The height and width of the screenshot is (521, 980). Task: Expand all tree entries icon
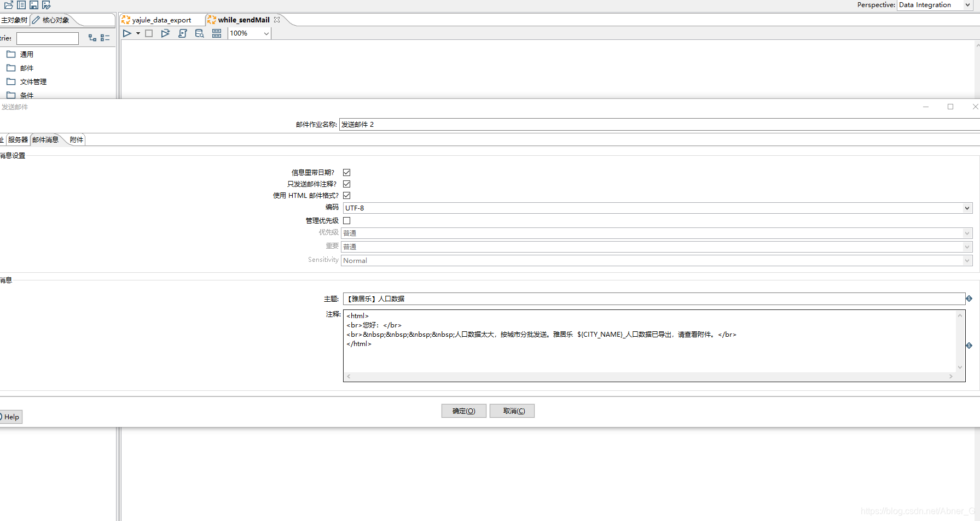92,38
